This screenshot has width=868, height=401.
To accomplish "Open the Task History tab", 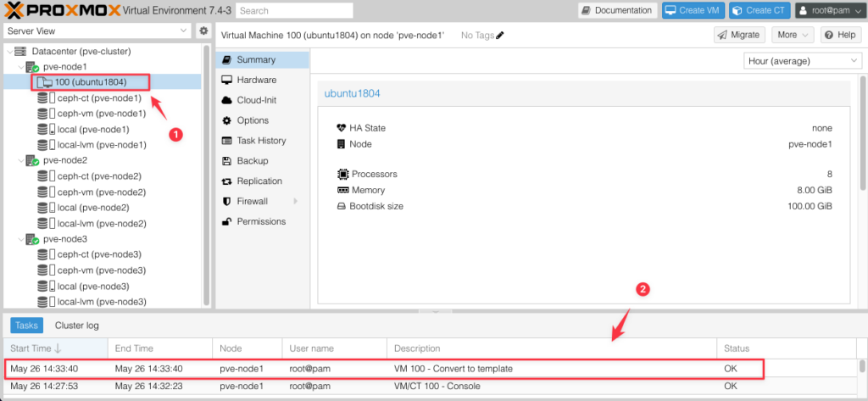I will [x=263, y=141].
